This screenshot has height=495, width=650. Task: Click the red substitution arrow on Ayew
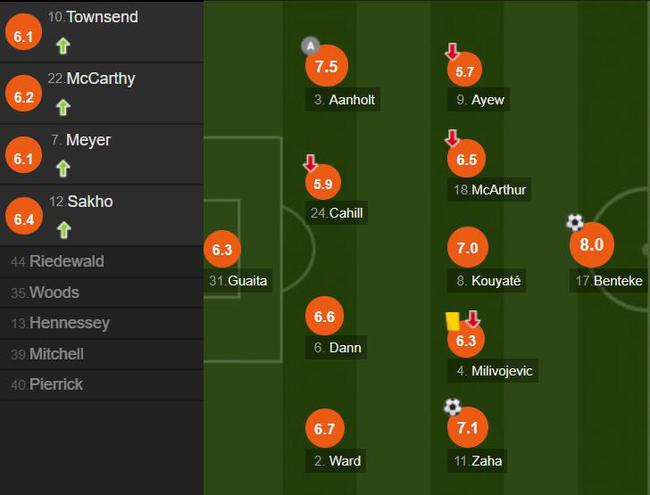(452, 51)
